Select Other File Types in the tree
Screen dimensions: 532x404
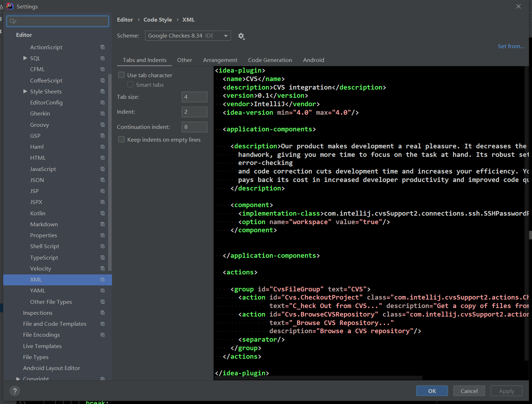click(x=51, y=302)
